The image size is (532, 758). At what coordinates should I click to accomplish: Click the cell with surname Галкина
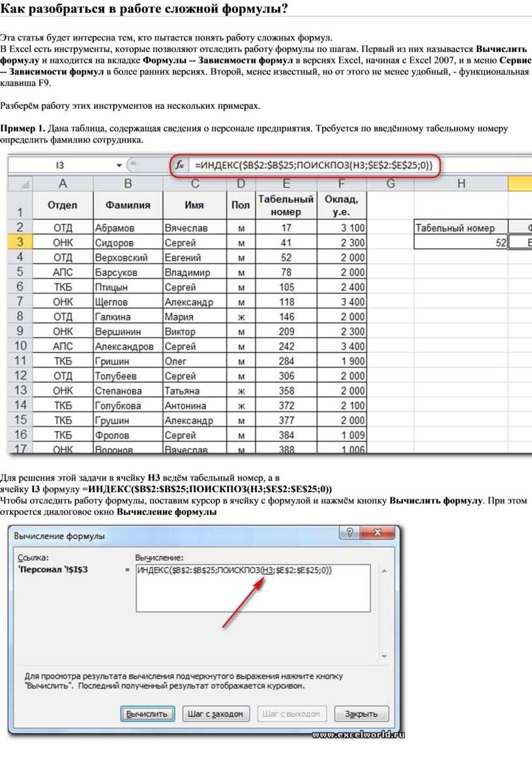pyautogui.click(x=128, y=317)
